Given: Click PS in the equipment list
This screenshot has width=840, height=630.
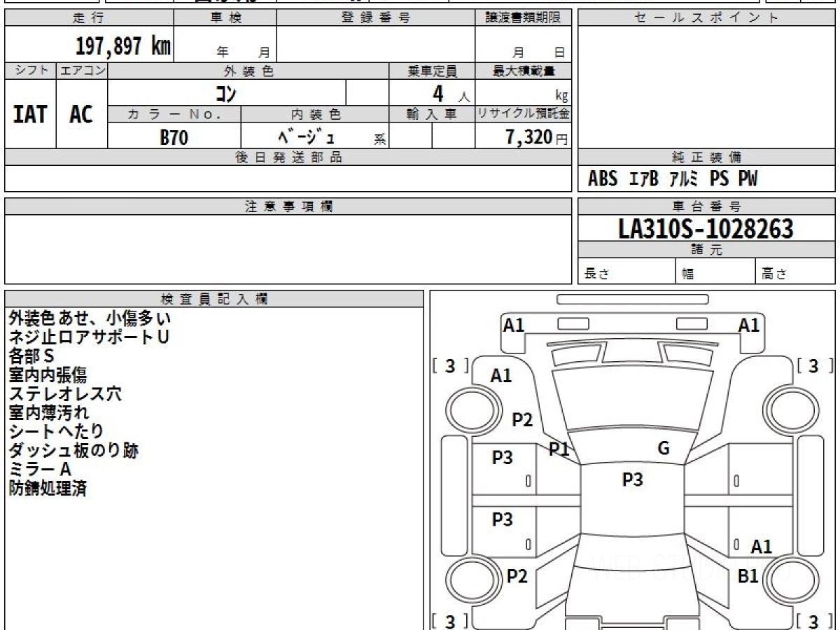Looking at the screenshot, I should 719,179.
